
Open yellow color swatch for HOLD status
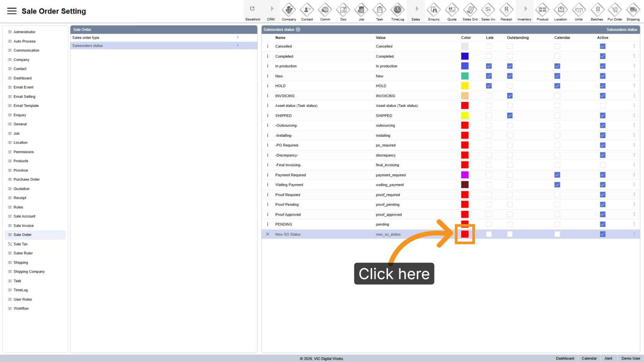(465, 86)
